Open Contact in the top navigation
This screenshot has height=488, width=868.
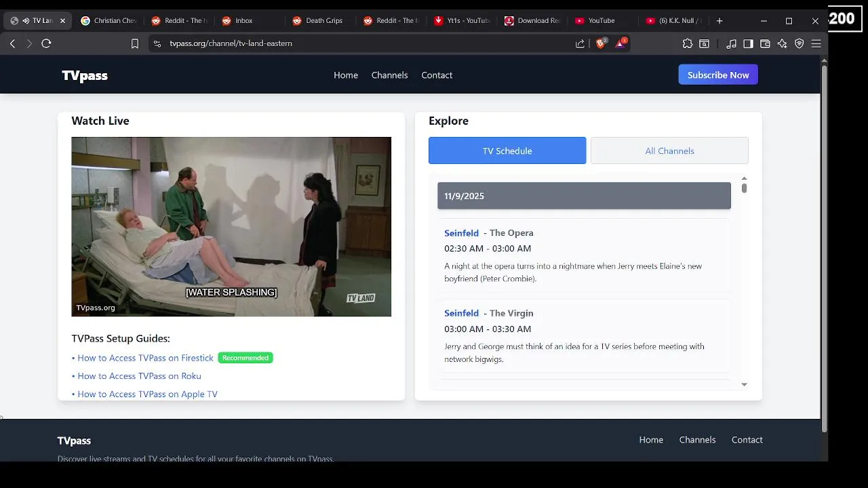click(x=437, y=75)
